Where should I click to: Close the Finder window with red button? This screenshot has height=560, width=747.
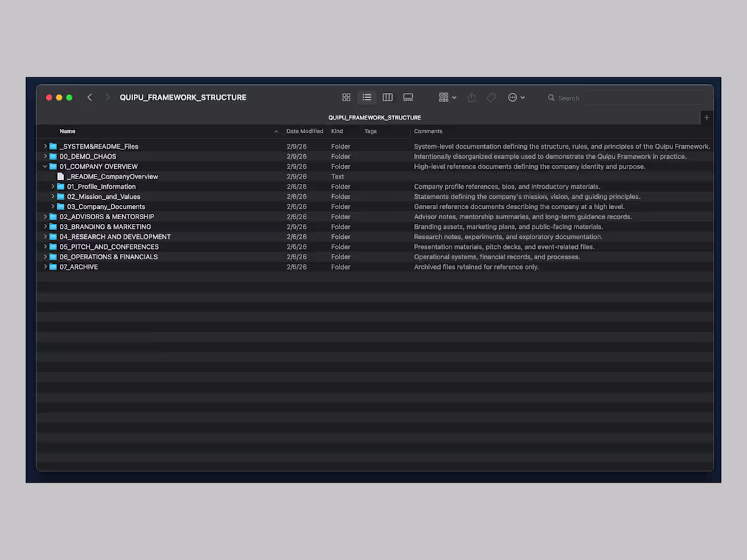[x=49, y=97]
